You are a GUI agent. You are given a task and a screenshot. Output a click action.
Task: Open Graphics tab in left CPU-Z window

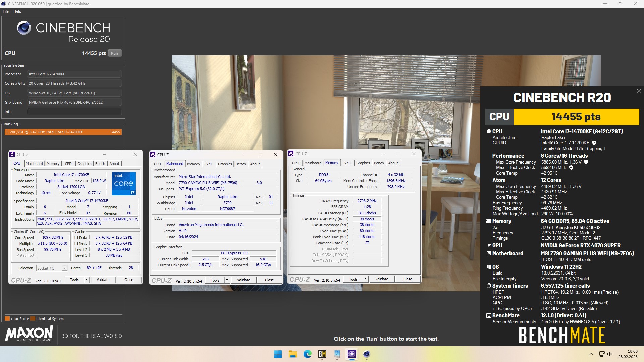pos(84,164)
